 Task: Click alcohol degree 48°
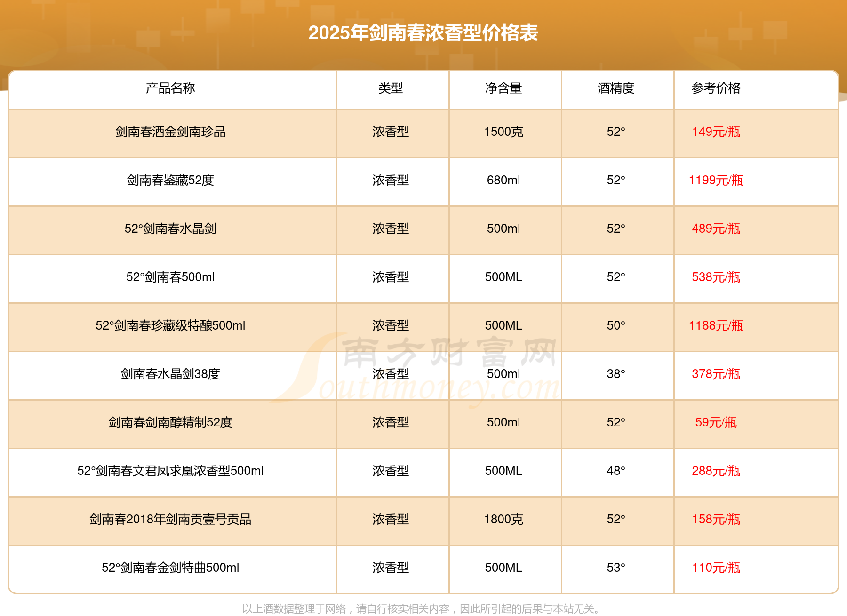[x=616, y=471]
